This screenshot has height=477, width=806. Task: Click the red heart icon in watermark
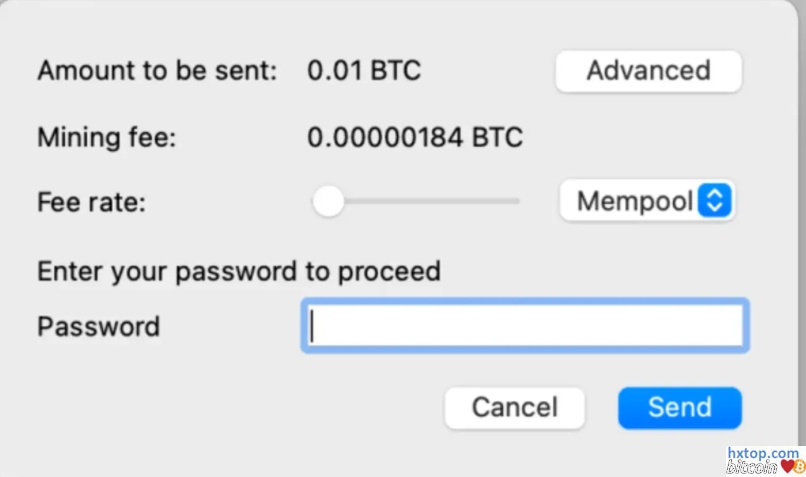coord(787,467)
